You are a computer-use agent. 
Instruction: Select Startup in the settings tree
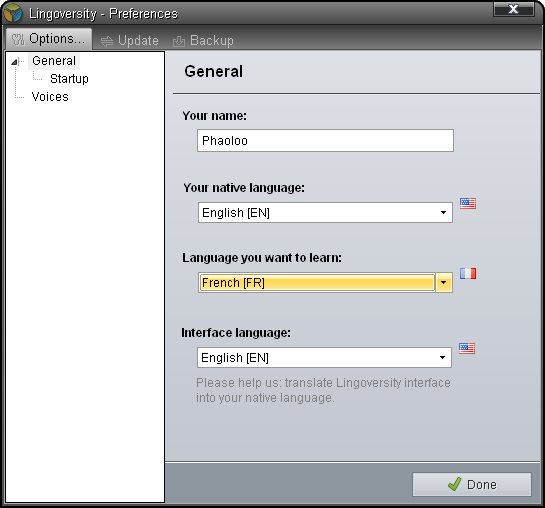click(69, 79)
